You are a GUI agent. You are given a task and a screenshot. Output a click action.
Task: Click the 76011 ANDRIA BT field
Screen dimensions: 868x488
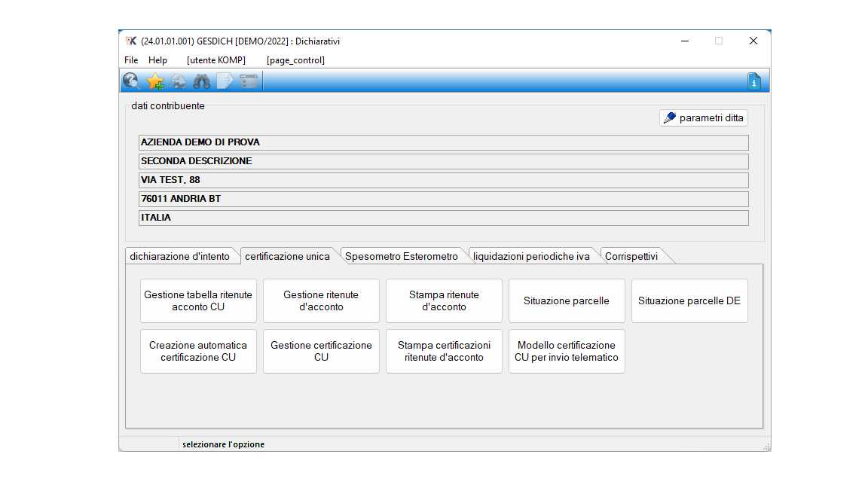pos(443,199)
